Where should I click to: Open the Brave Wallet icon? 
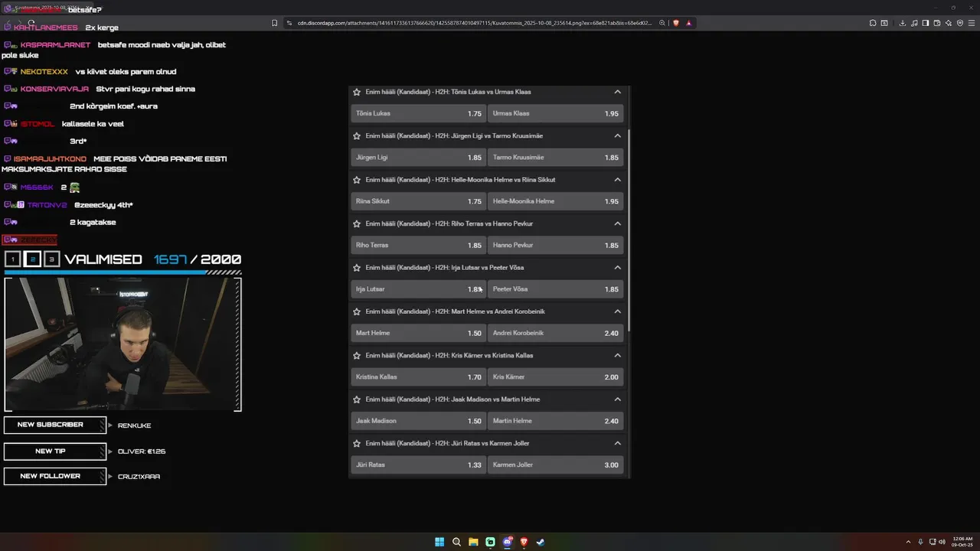937,23
